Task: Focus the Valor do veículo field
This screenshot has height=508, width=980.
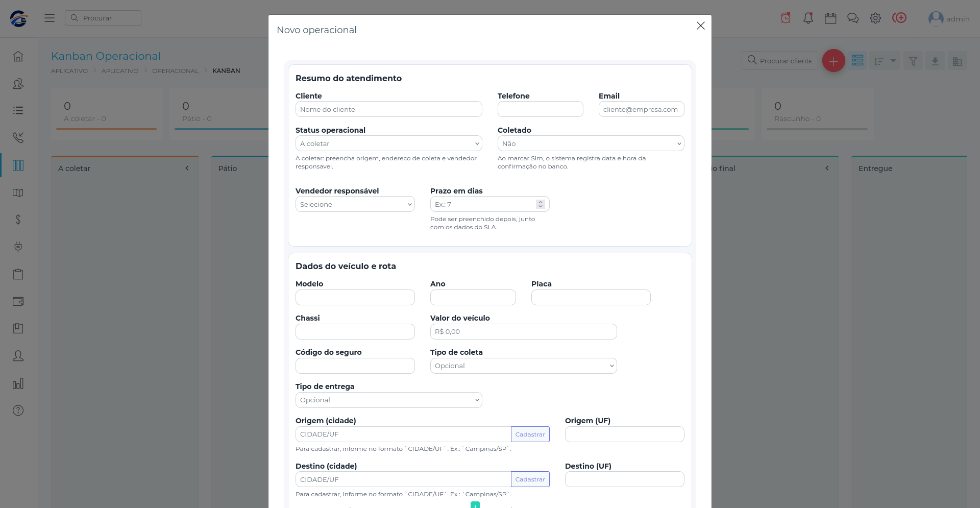Action: tap(524, 332)
